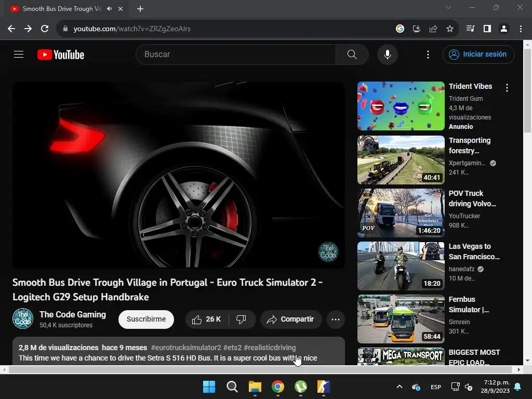Open a new browser tab

click(x=140, y=9)
